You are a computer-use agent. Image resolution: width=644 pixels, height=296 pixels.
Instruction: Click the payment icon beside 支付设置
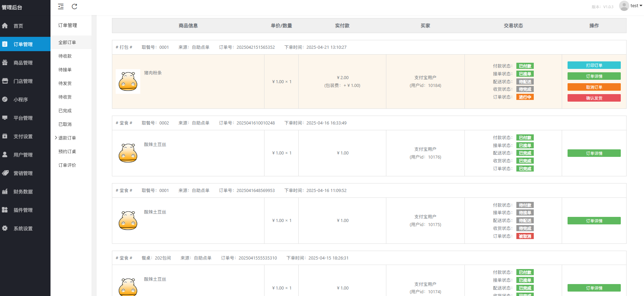coord(5,136)
